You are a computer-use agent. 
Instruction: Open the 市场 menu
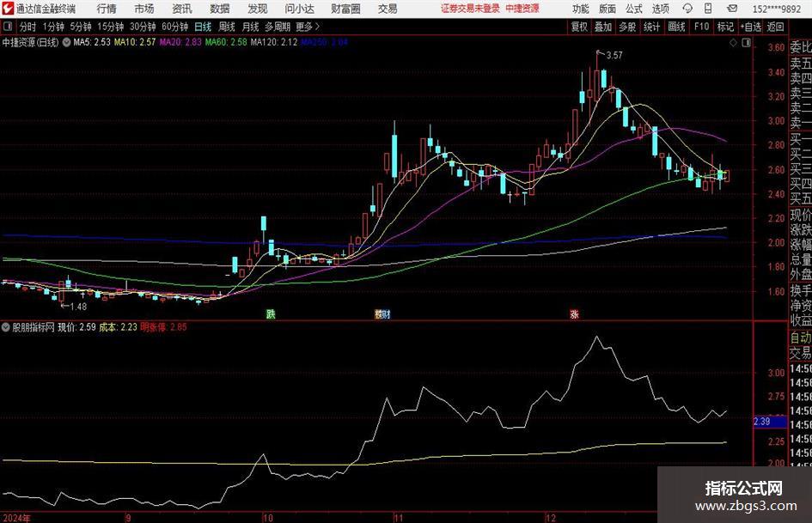(x=144, y=9)
